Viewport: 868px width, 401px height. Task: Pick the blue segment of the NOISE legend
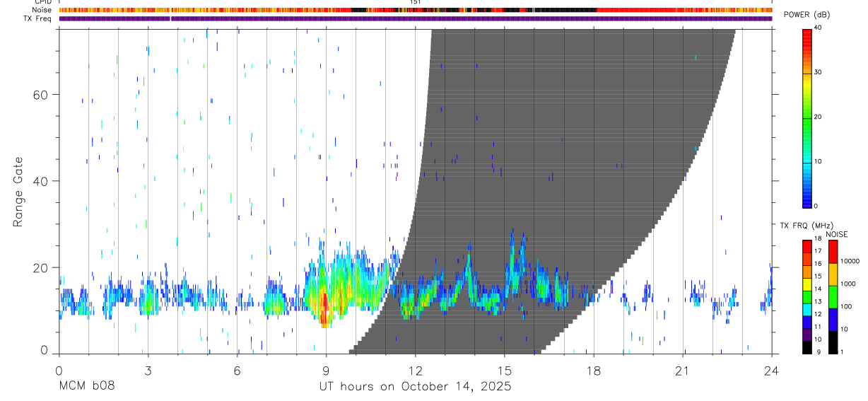click(833, 320)
